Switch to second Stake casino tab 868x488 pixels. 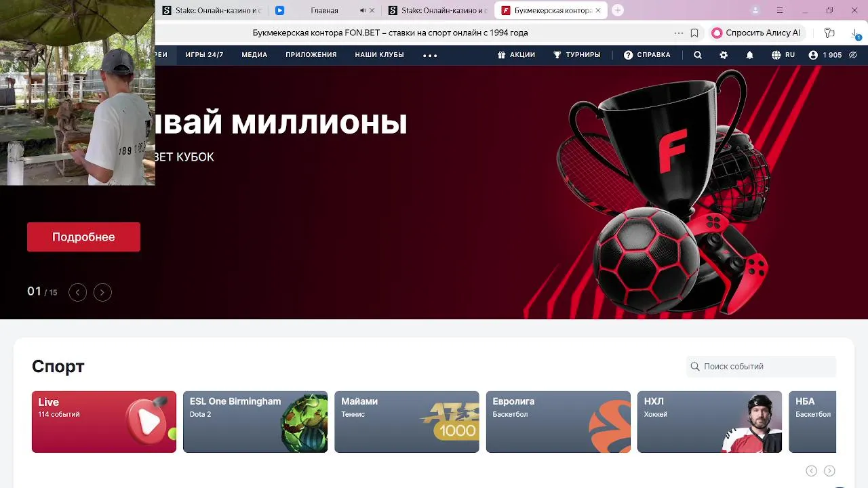[x=438, y=10]
